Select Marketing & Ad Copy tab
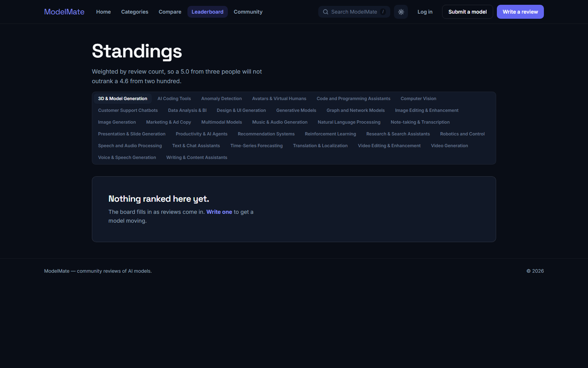Image resolution: width=588 pixels, height=368 pixels. [169, 122]
